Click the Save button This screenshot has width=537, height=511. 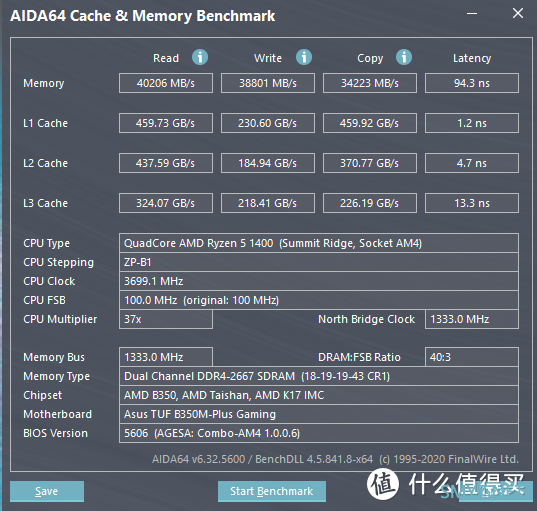47,491
